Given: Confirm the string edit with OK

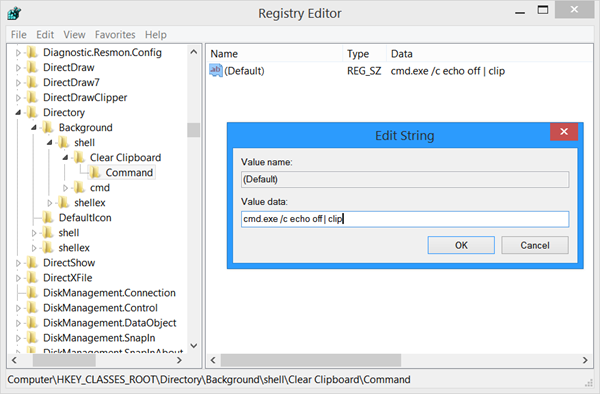Looking at the screenshot, I should (x=461, y=245).
